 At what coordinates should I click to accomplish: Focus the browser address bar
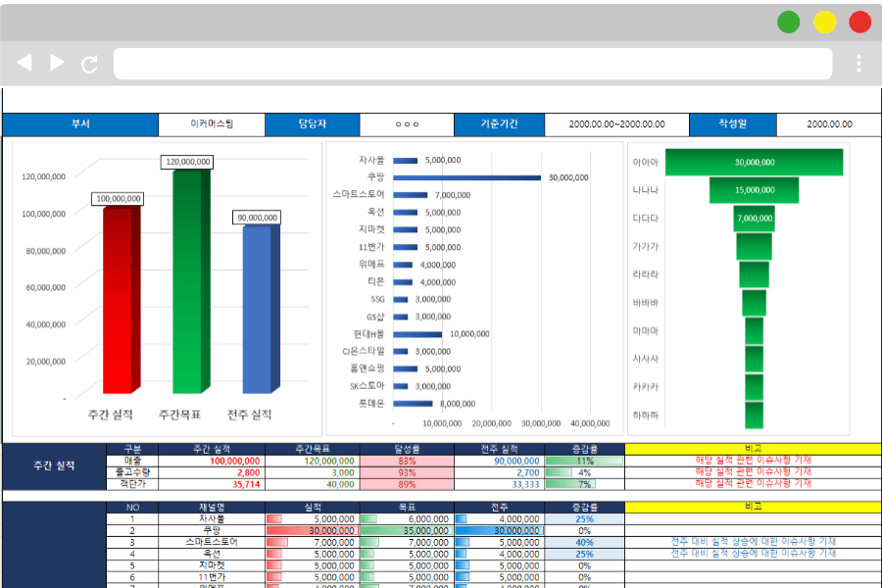[x=472, y=64]
